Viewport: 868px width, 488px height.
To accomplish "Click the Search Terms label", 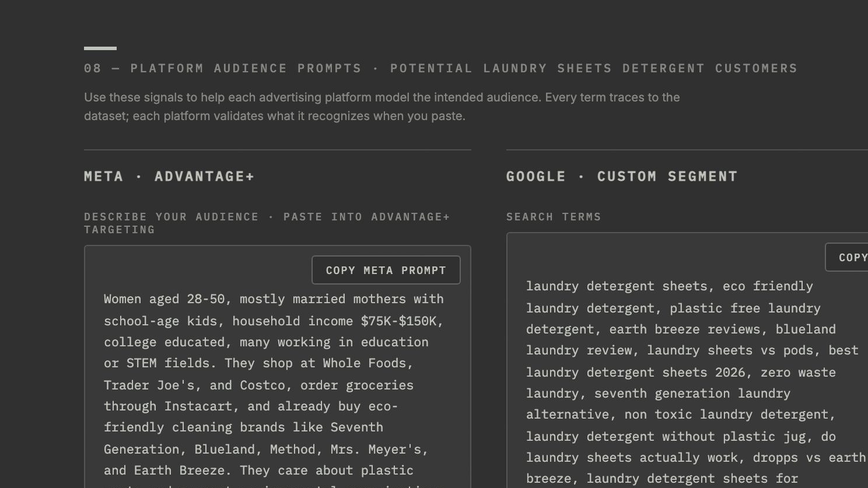I will point(554,217).
